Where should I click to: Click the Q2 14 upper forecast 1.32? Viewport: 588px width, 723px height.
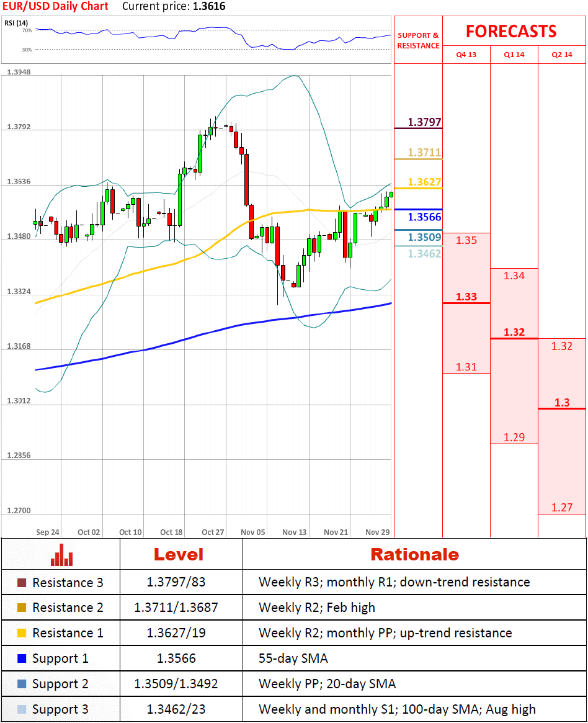tap(562, 346)
